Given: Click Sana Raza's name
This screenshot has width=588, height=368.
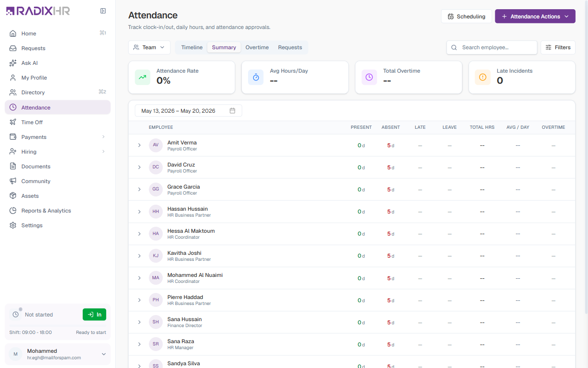Looking at the screenshot, I should [x=181, y=341].
